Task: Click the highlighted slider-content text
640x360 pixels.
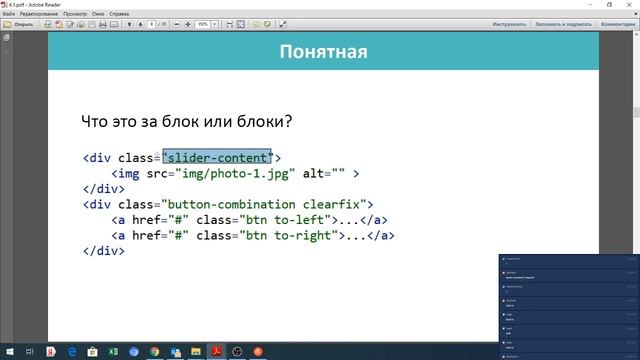Action: point(217,158)
